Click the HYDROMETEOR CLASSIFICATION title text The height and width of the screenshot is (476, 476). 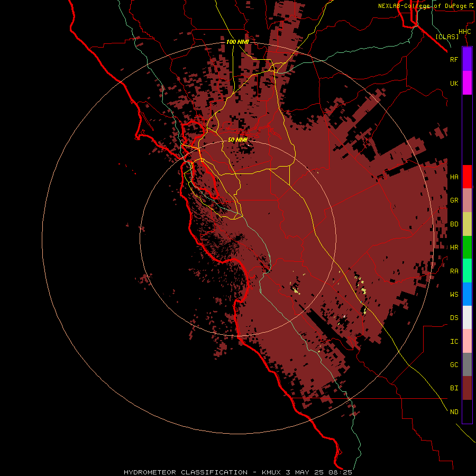[186, 472]
